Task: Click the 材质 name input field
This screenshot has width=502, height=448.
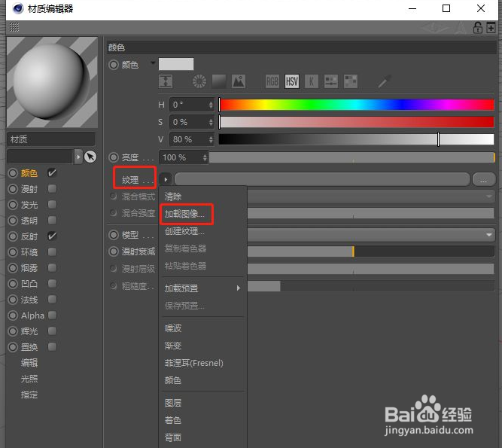Action: pos(51,139)
